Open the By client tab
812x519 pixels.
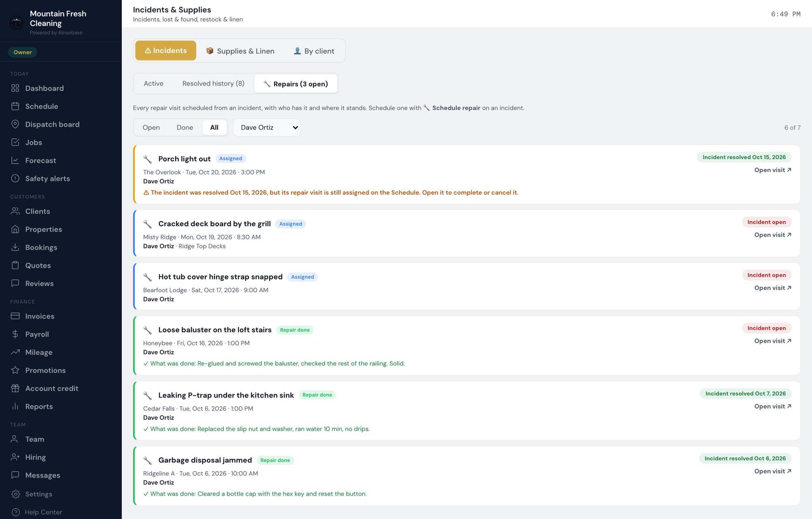click(x=314, y=51)
